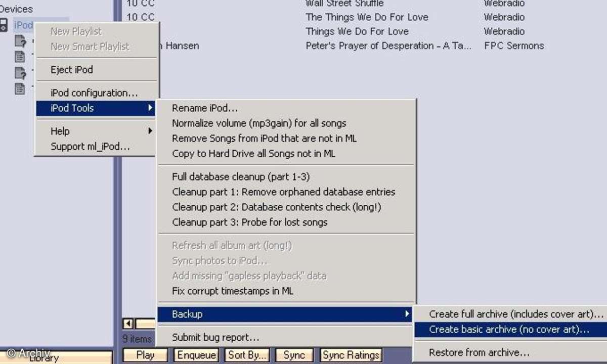Viewport: 607px width, 364px height.
Task: Click the FPC Sermons album cell
Action: (x=514, y=45)
